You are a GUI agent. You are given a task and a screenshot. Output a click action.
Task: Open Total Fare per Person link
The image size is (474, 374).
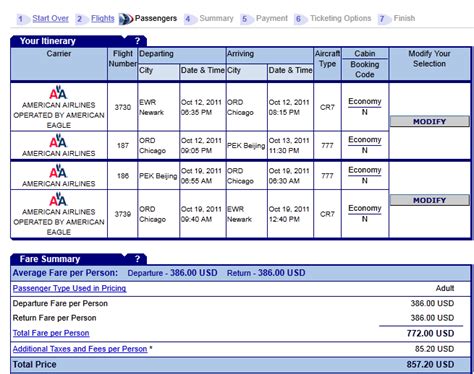[51, 333]
